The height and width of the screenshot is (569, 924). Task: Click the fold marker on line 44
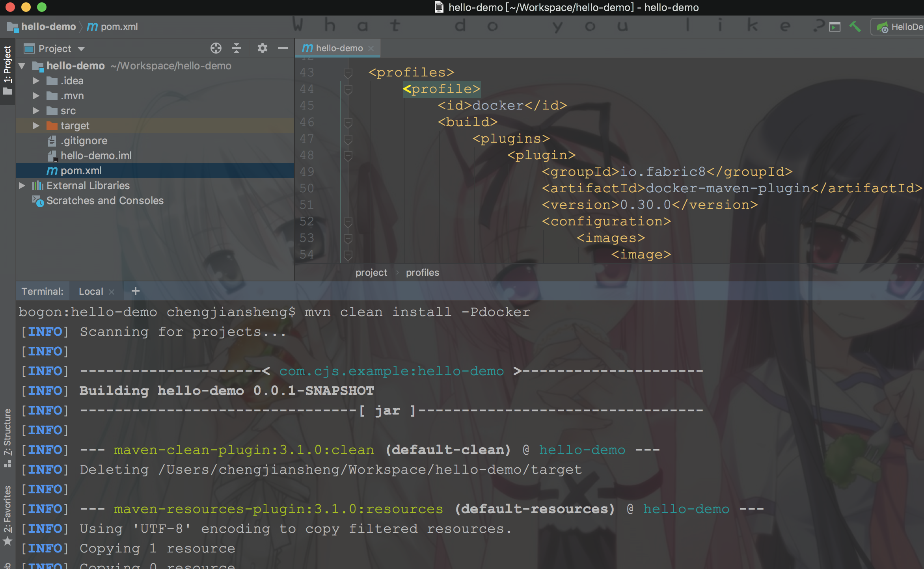(348, 89)
